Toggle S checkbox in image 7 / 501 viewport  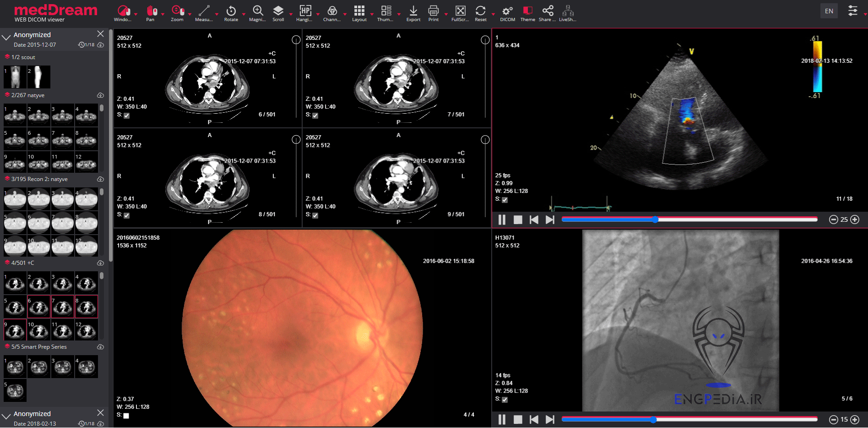(x=315, y=115)
